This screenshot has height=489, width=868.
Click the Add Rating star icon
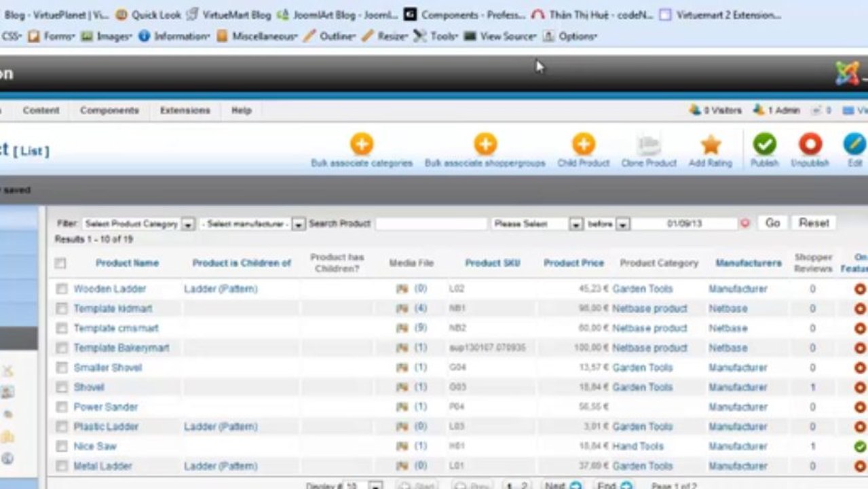711,144
